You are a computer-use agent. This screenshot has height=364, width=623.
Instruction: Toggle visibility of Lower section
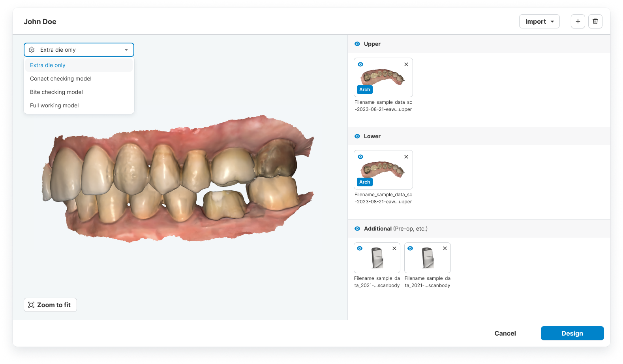point(357,136)
